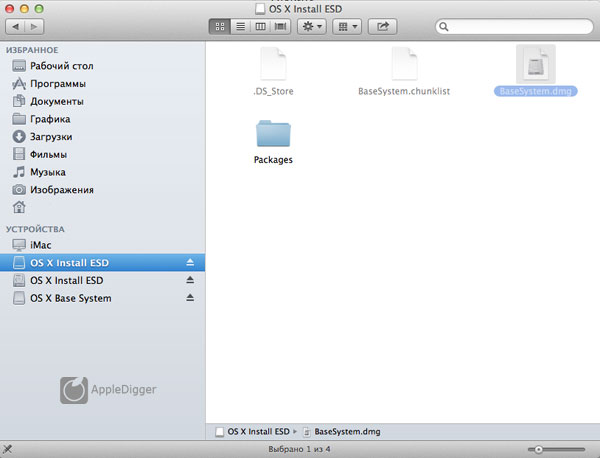The width and height of the screenshot is (600, 458).
Task: Click the Share toolbar button
Action: point(383,27)
